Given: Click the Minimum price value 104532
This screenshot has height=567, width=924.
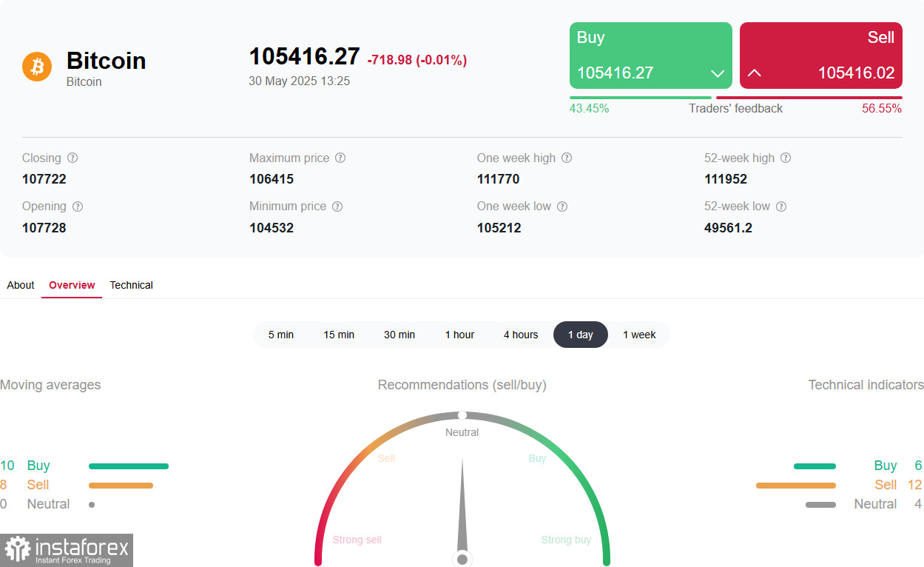Looking at the screenshot, I should point(272,228).
